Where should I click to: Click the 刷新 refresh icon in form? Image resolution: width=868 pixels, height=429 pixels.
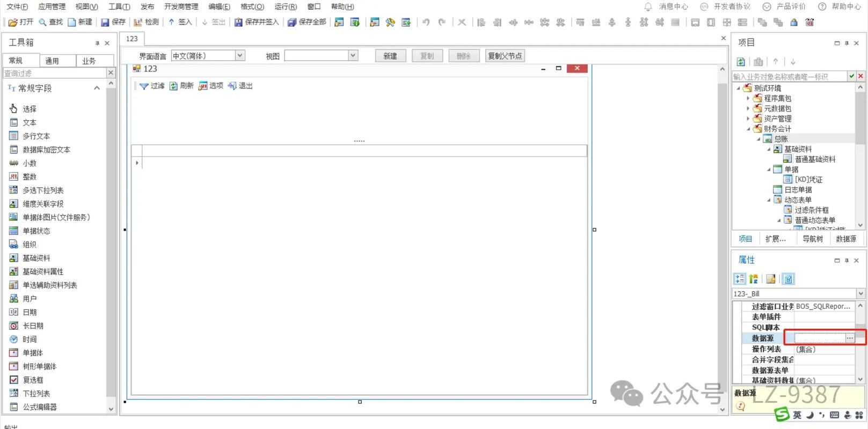[x=173, y=86]
